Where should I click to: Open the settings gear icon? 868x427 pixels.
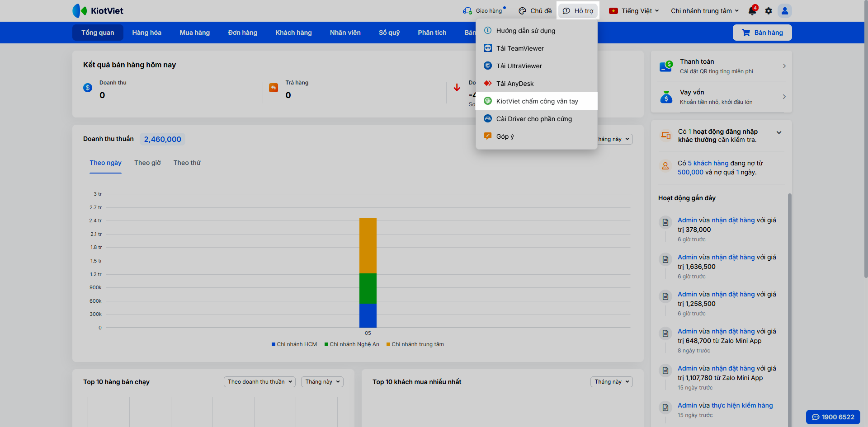coord(769,11)
